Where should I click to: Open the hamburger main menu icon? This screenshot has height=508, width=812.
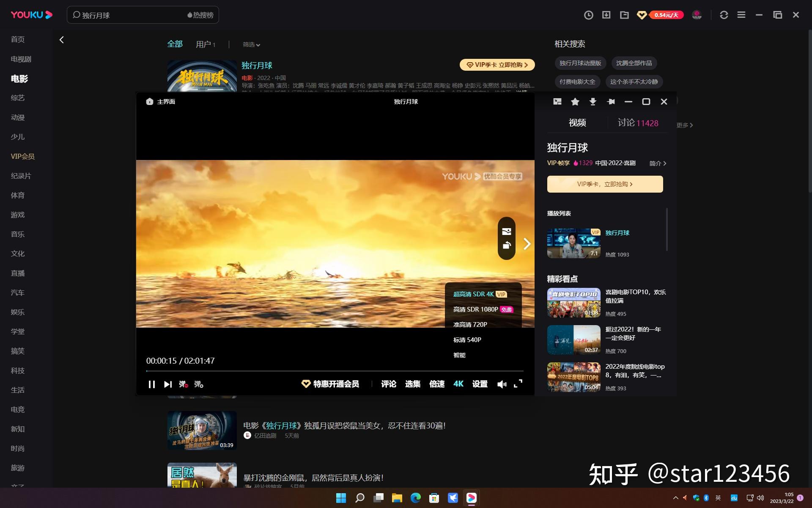(x=741, y=15)
